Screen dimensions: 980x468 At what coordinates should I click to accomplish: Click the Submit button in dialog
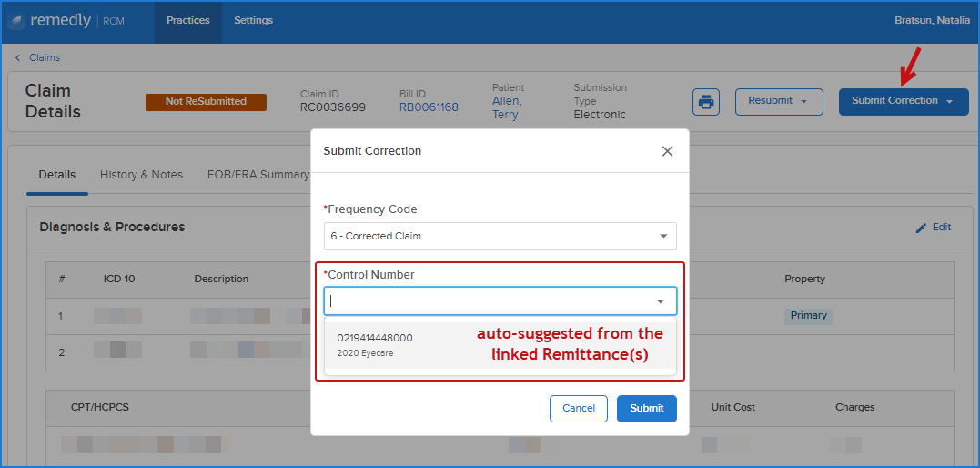pos(647,409)
